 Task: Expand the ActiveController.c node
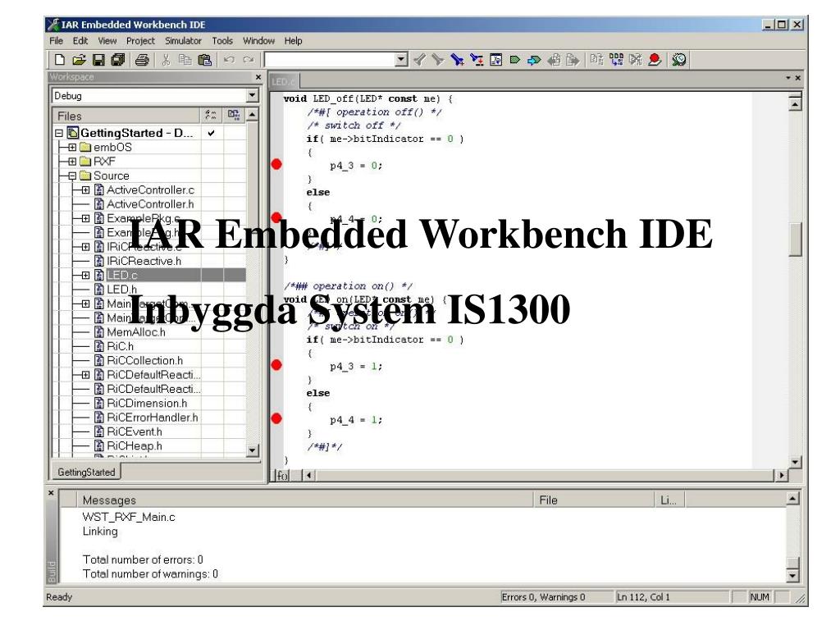pyautogui.click(x=85, y=189)
